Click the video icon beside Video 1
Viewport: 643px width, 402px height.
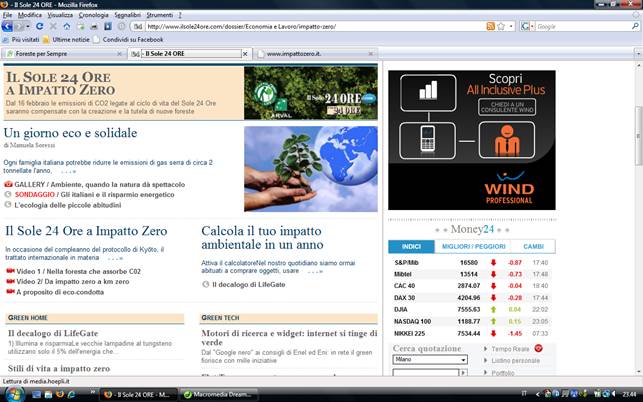[x=10, y=271]
